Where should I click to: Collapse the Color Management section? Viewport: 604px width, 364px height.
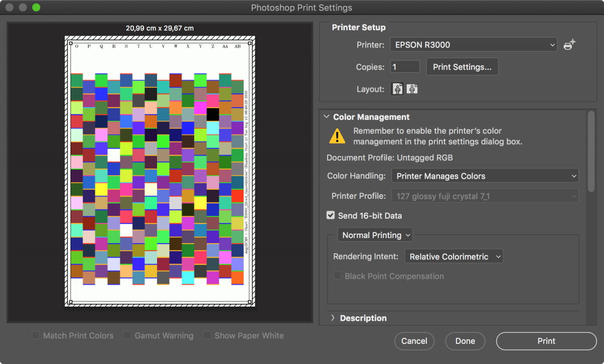pos(326,117)
